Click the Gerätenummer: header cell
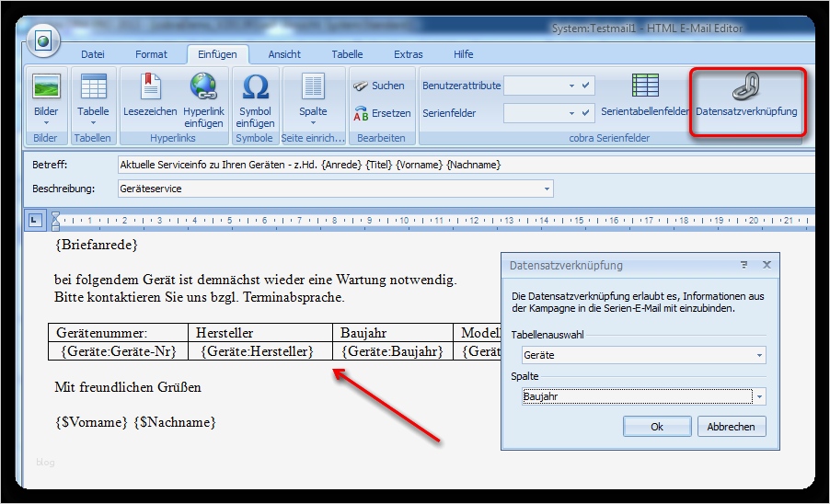The image size is (830, 504). (x=118, y=333)
